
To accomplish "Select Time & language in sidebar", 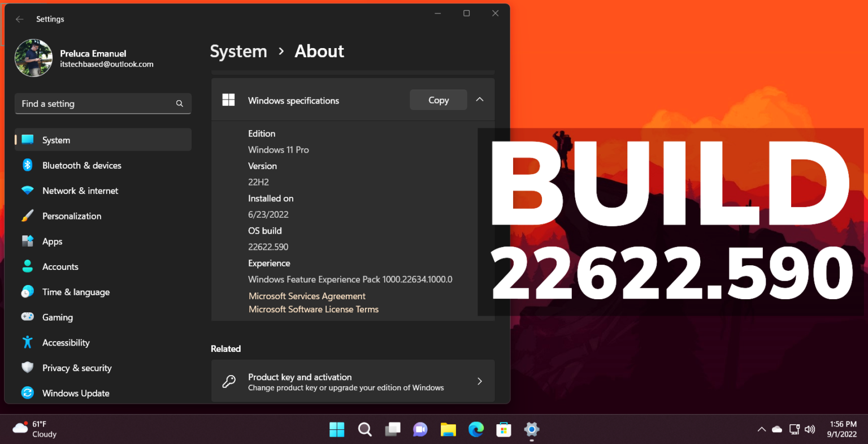I will (x=76, y=292).
